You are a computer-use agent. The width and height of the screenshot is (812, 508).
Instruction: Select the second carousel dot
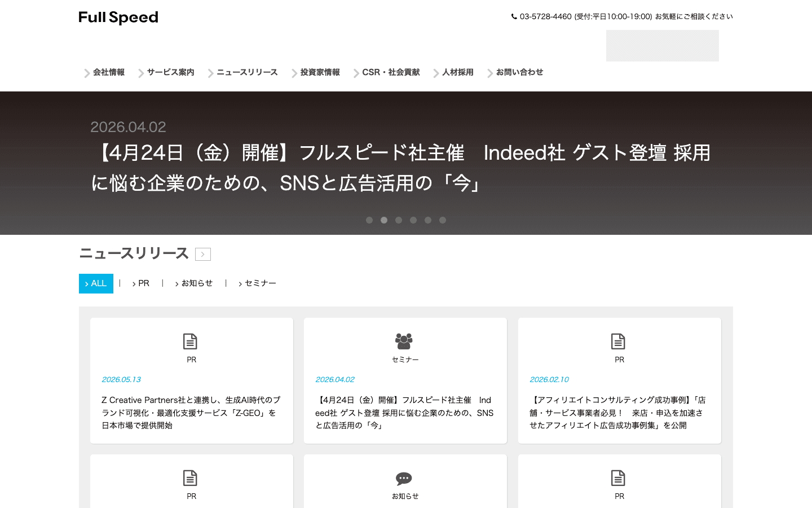pos(384,220)
